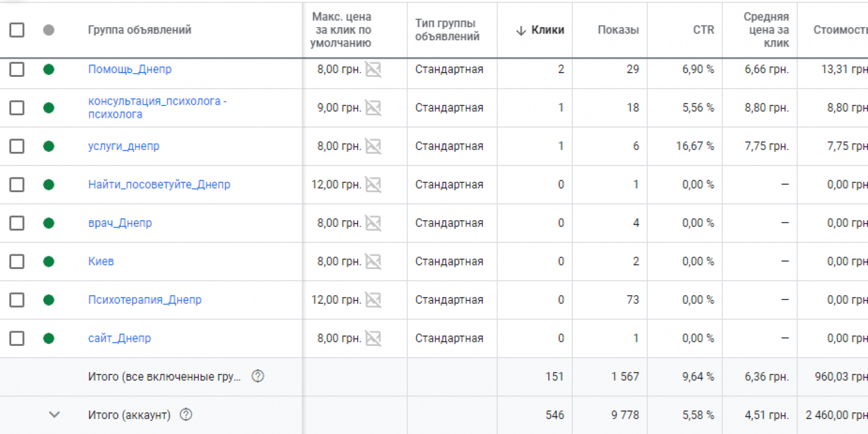Select all ad groups with header checkbox

[17, 30]
